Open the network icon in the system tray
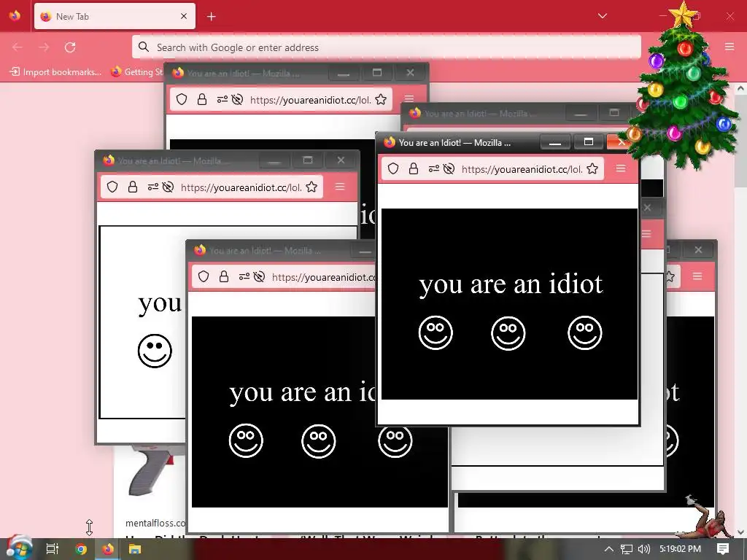Image resolution: width=747 pixels, height=560 pixels. click(x=627, y=549)
